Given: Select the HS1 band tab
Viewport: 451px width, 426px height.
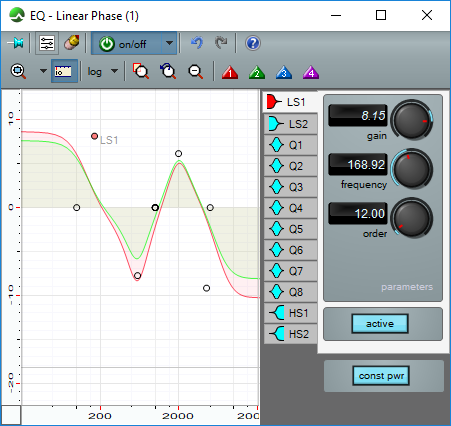Looking at the screenshot, I should [x=290, y=313].
